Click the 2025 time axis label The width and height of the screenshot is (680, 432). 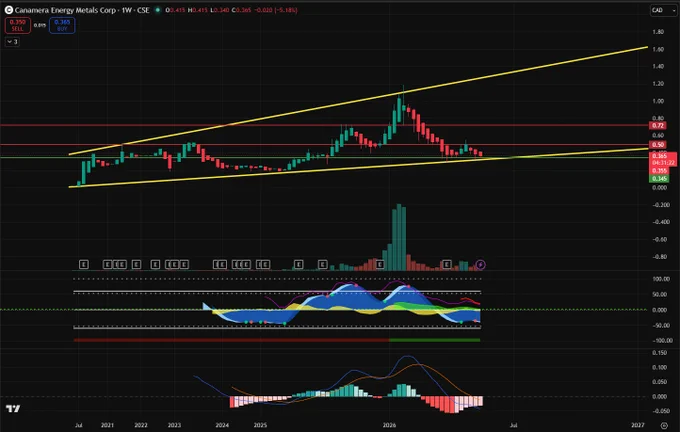pyautogui.click(x=260, y=425)
